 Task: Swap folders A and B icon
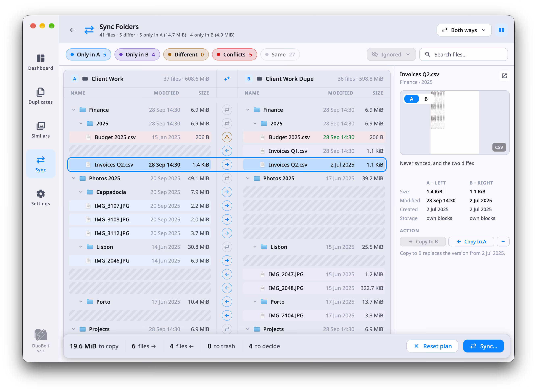click(227, 79)
